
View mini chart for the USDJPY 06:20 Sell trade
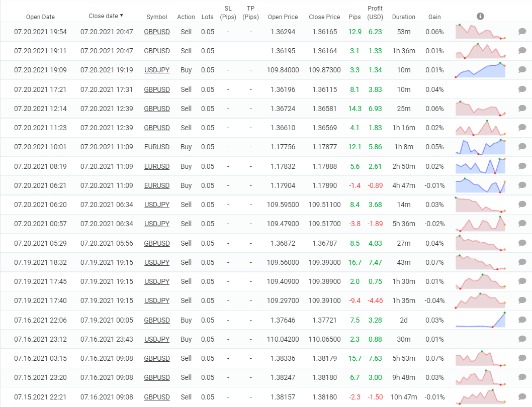(x=480, y=205)
